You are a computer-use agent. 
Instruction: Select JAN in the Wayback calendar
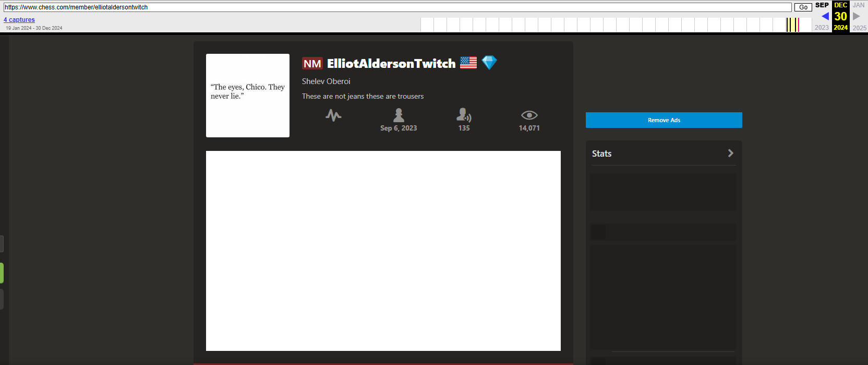click(x=859, y=5)
